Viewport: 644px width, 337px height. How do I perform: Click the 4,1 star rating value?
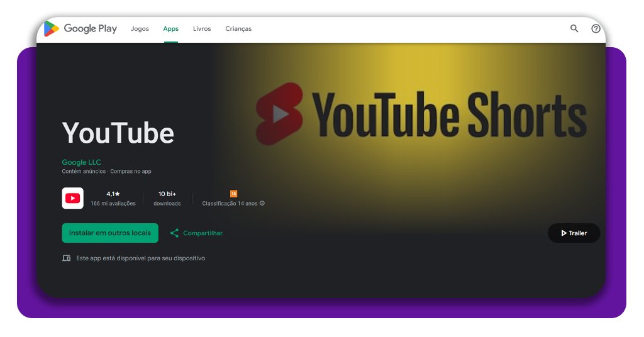pos(113,194)
